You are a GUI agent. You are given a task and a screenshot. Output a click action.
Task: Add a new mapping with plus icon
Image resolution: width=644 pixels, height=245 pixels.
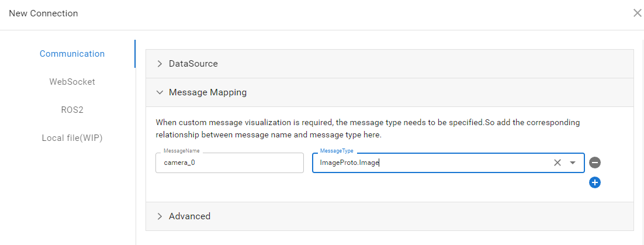[595, 183]
